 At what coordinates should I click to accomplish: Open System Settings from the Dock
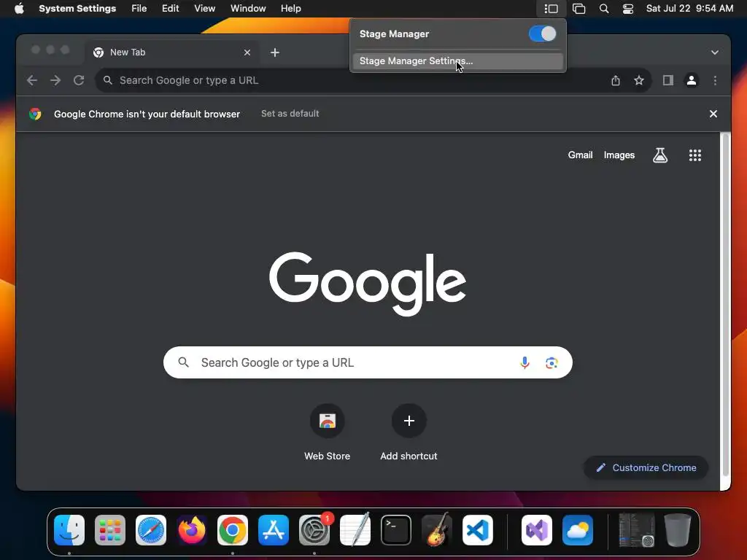click(314, 530)
